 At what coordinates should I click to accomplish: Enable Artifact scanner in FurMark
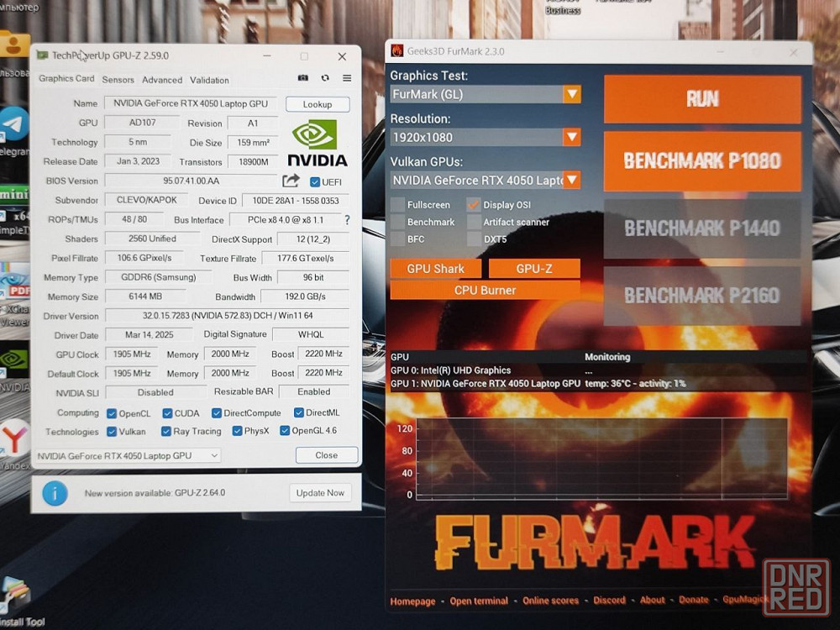pos(474,222)
